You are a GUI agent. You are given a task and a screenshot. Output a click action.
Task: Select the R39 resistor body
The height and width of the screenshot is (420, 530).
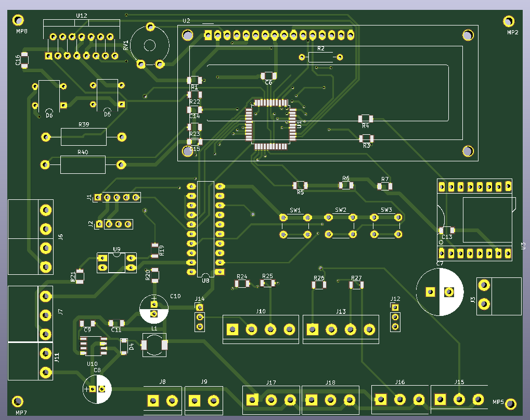point(84,137)
